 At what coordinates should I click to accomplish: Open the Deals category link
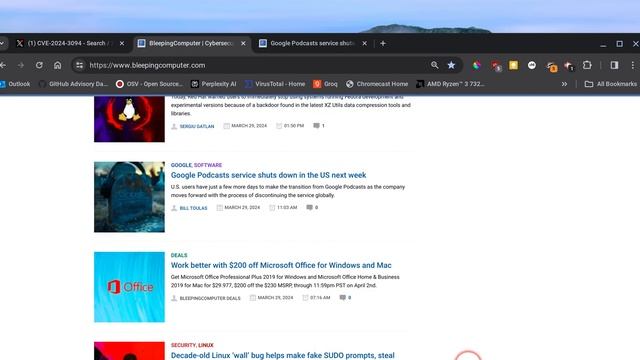point(179,256)
